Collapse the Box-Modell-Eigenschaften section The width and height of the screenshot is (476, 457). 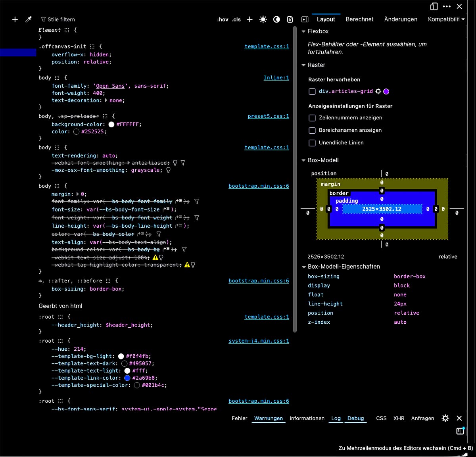click(304, 267)
